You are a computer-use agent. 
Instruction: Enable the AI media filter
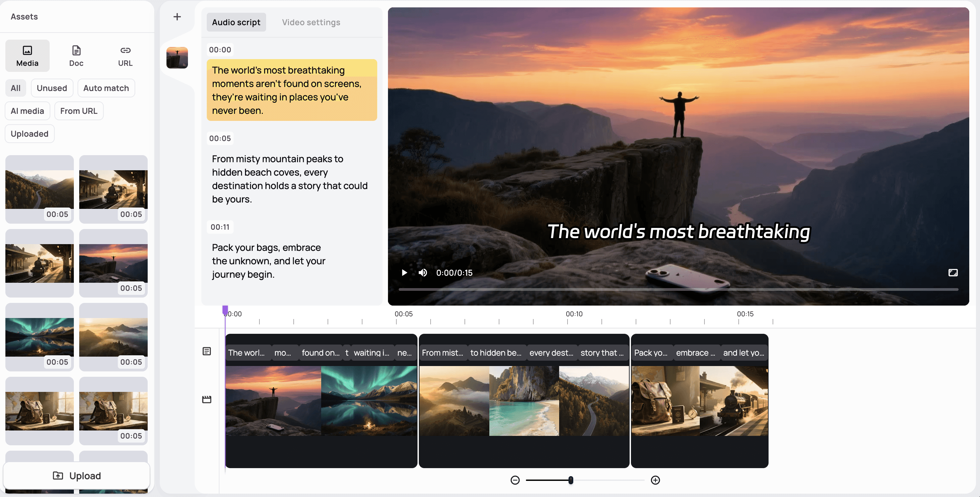point(28,111)
